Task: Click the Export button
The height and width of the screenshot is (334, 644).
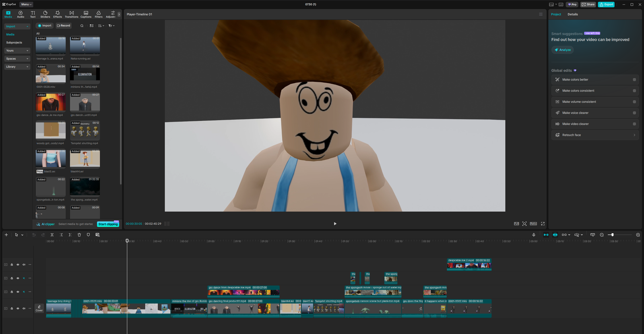Action: [x=606, y=4]
